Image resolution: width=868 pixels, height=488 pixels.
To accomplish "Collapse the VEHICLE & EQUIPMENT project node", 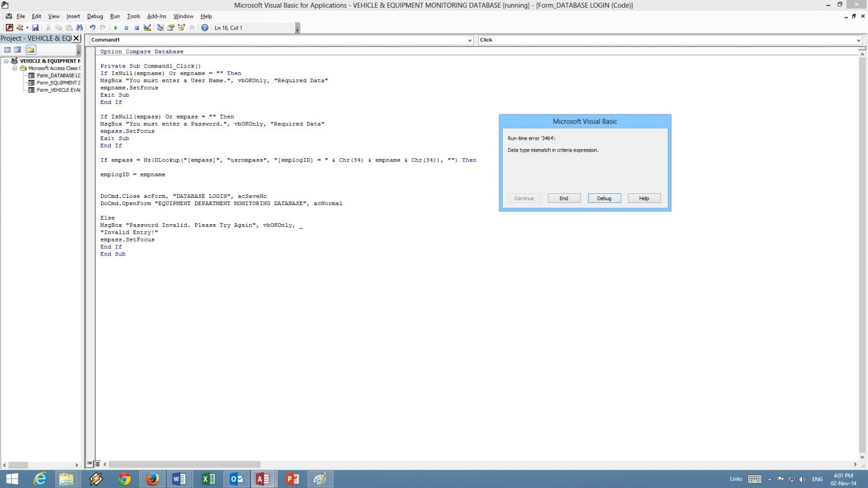I will [6, 61].
